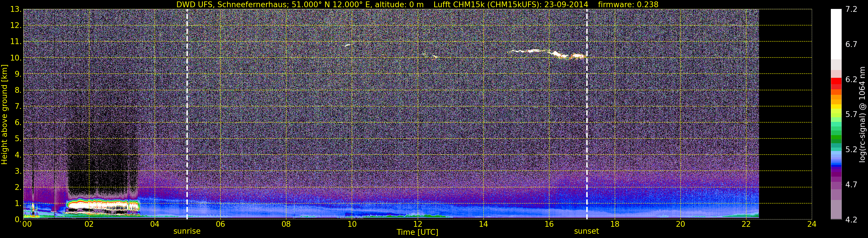
Task: Click height axis tick label '7.'
Action: (x=18, y=107)
